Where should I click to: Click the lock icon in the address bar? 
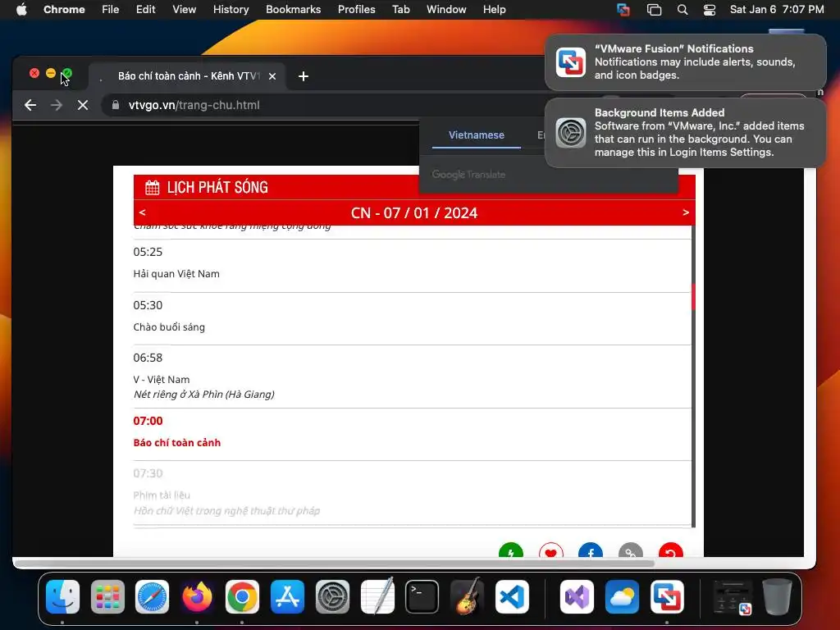[115, 105]
